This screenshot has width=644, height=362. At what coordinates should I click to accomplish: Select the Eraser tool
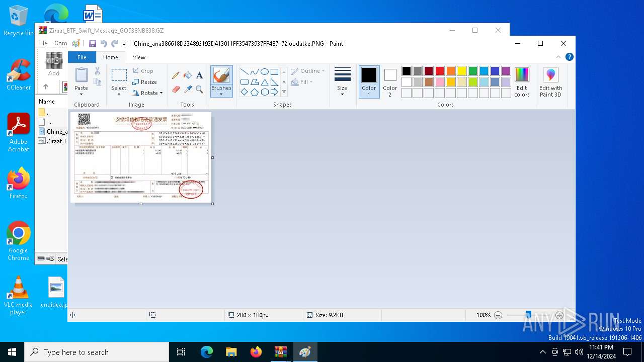click(176, 89)
